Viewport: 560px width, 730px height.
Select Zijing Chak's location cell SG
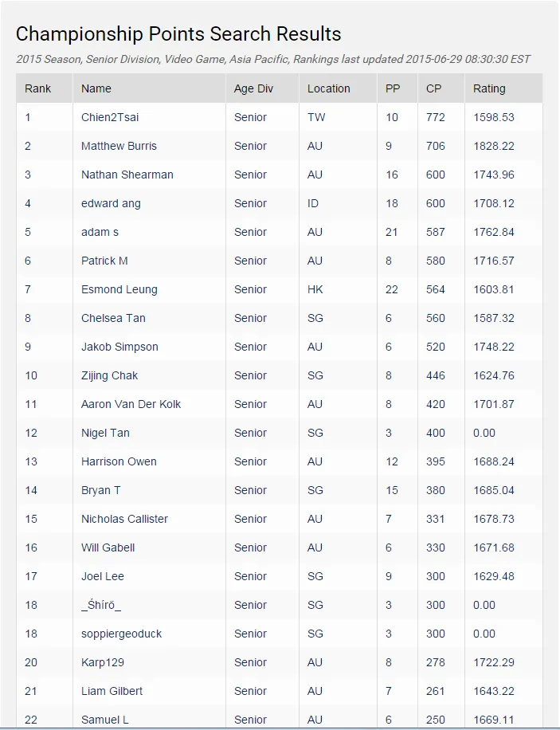pos(315,375)
